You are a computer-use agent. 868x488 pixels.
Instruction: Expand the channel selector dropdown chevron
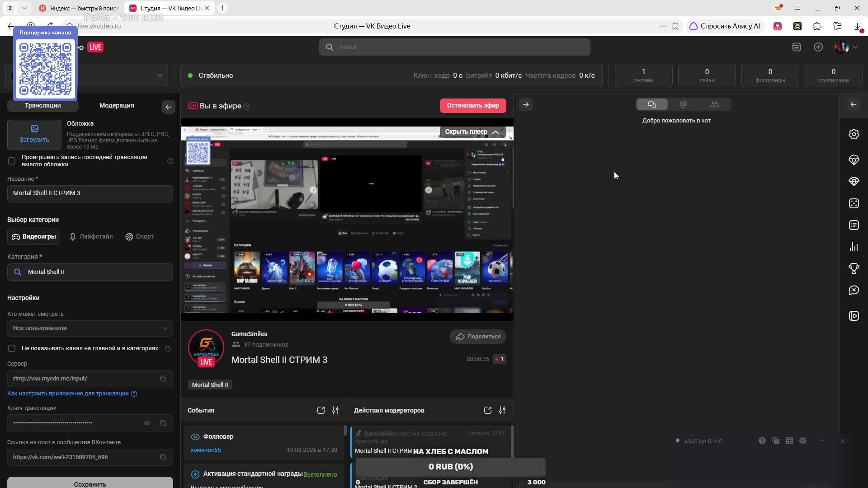coord(160,75)
